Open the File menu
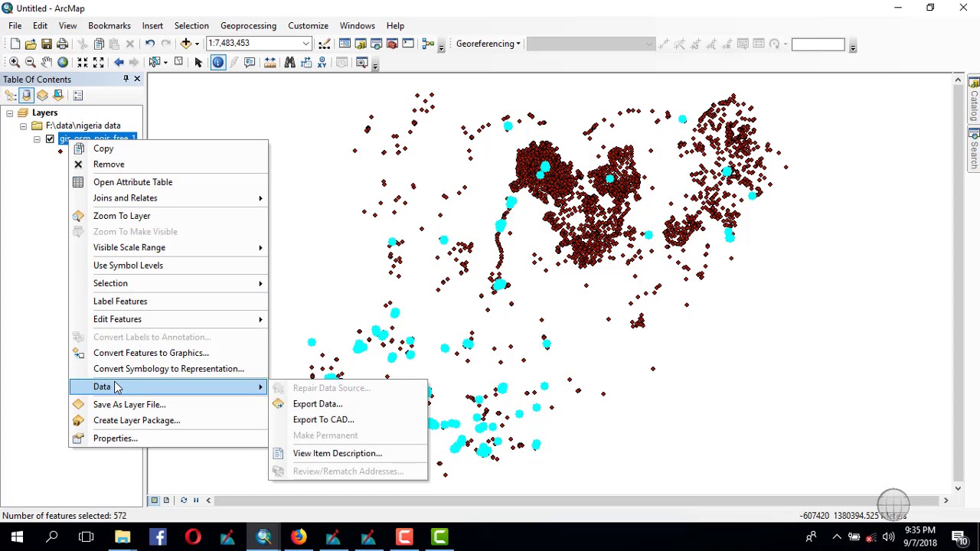Viewport: 980px width, 551px height. coord(15,25)
